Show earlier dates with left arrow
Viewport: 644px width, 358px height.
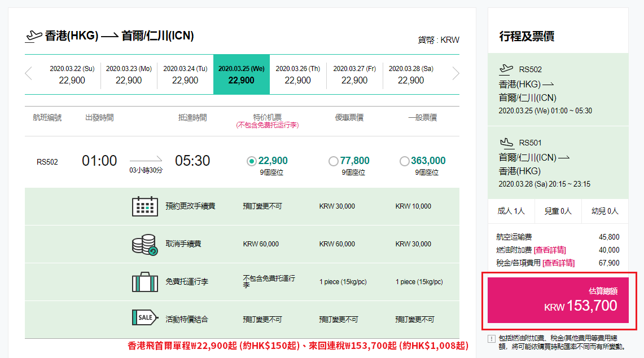[28, 74]
